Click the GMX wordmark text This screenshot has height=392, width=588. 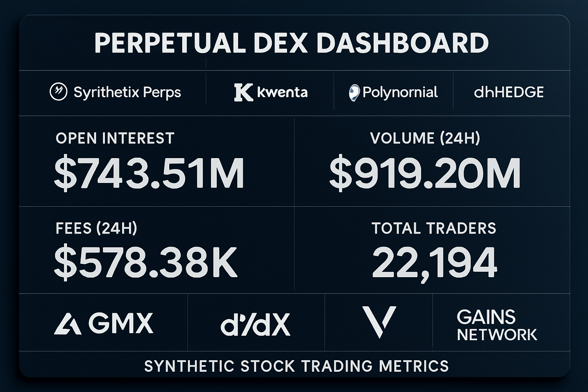point(121,323)
